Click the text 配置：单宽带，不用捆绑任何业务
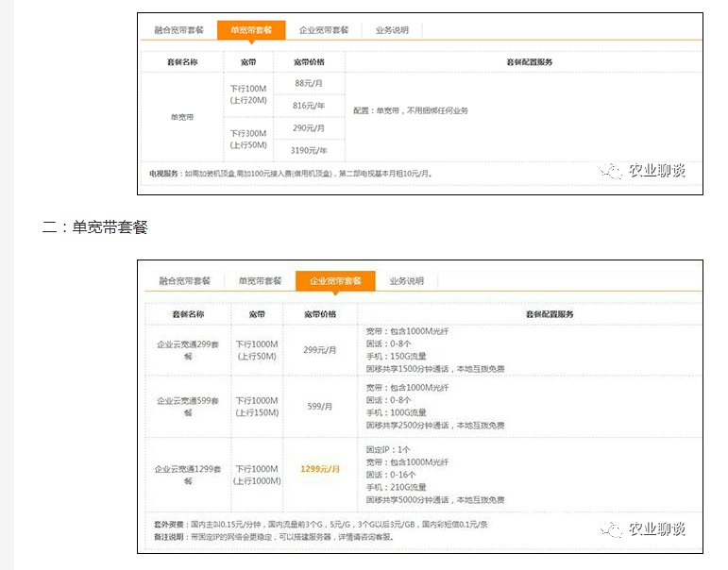 coord(411,110)
